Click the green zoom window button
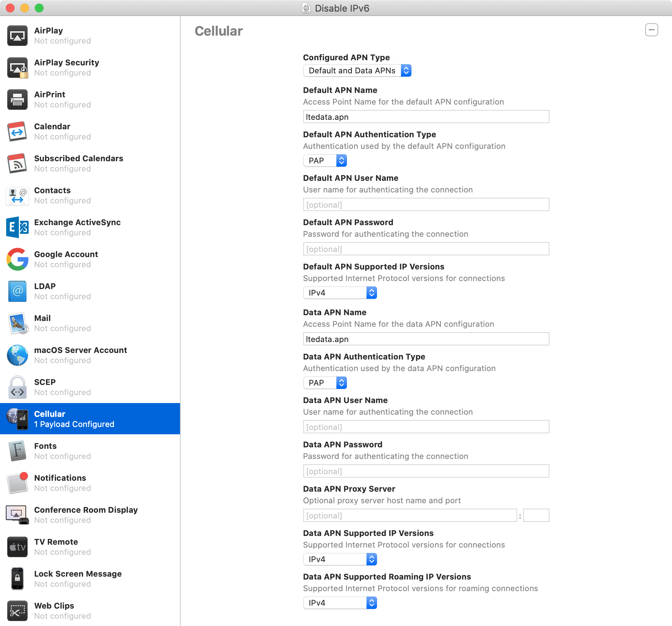This screenshot has height=626, width=672. pos(39,8)
